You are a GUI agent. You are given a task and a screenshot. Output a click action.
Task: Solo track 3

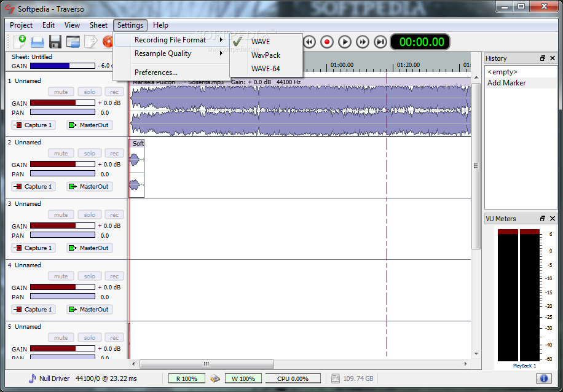tap(90, 214)
